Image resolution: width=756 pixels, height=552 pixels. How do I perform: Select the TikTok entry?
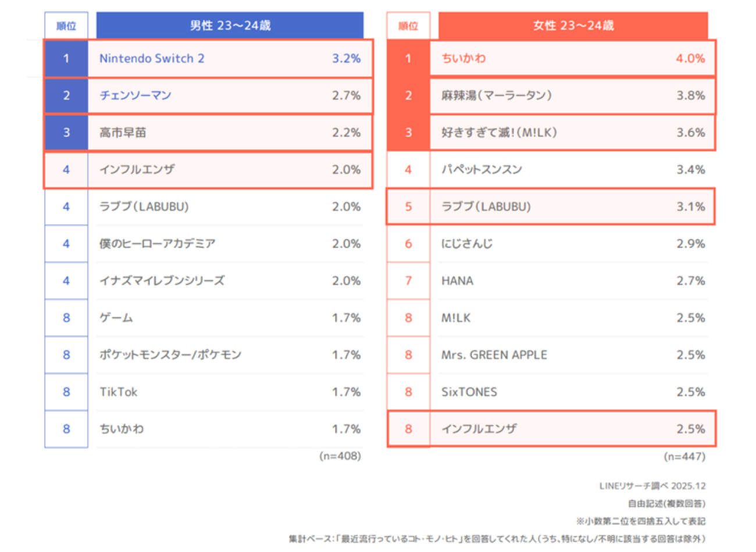tap(119, 392)
